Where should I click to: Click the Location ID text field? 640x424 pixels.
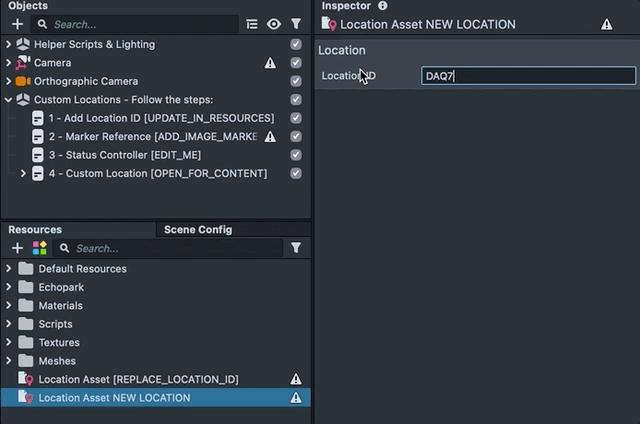click(528, 76)
